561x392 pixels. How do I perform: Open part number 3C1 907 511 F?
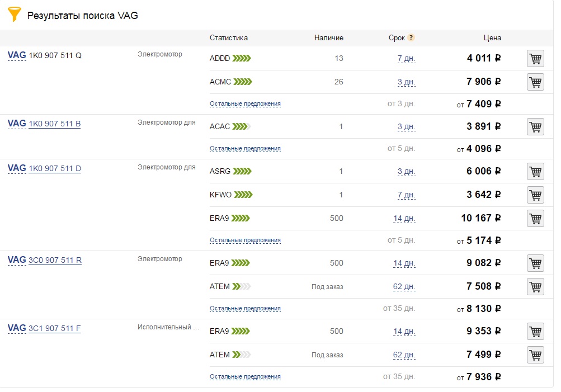(55, 328)
